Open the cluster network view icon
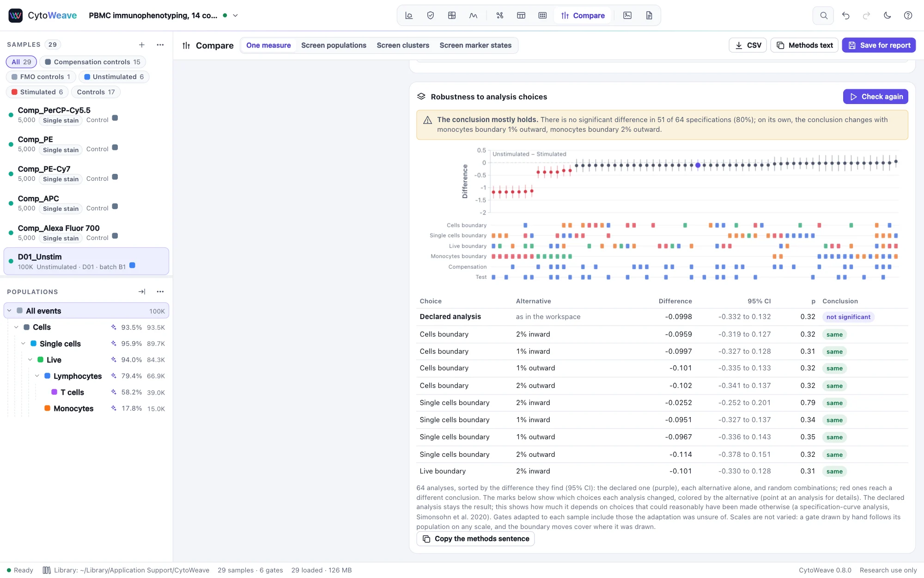This screenshot has height=578, width=924. point(500,15)
